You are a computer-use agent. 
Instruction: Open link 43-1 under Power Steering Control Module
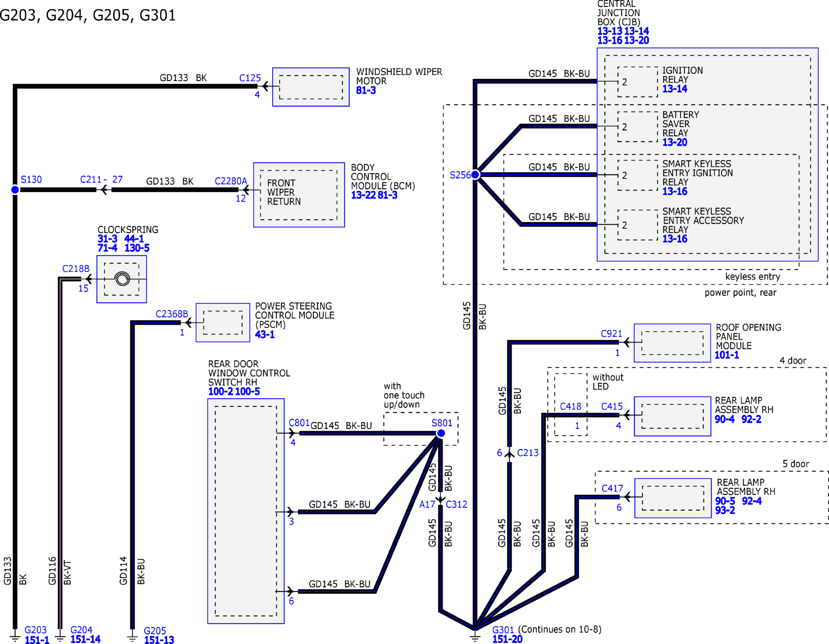(265, 335)
